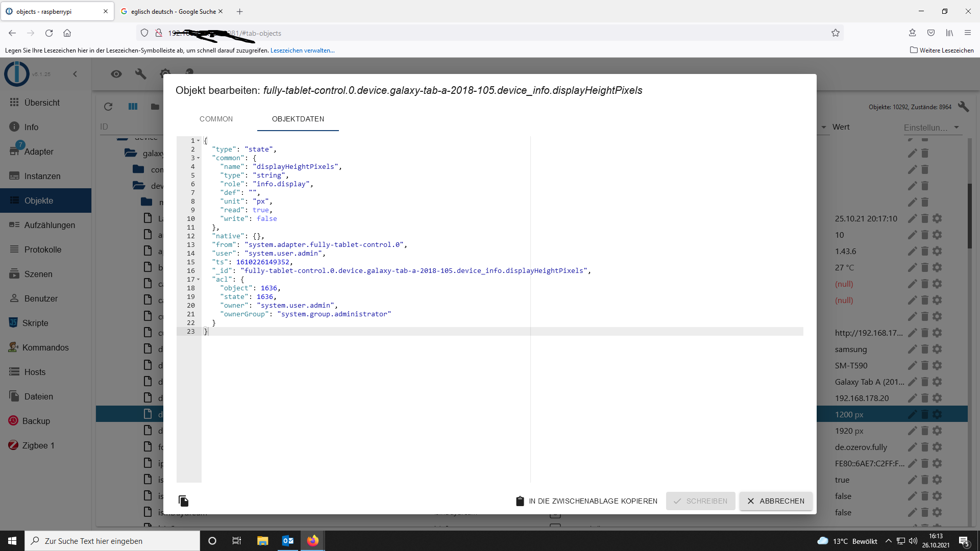Collapse the common block at line 3

click(199, 158)
